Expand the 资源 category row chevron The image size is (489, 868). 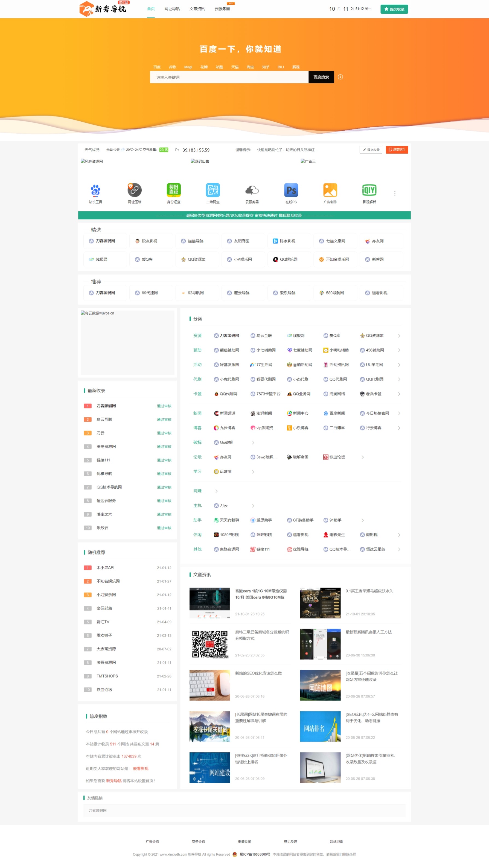[399, 336]
